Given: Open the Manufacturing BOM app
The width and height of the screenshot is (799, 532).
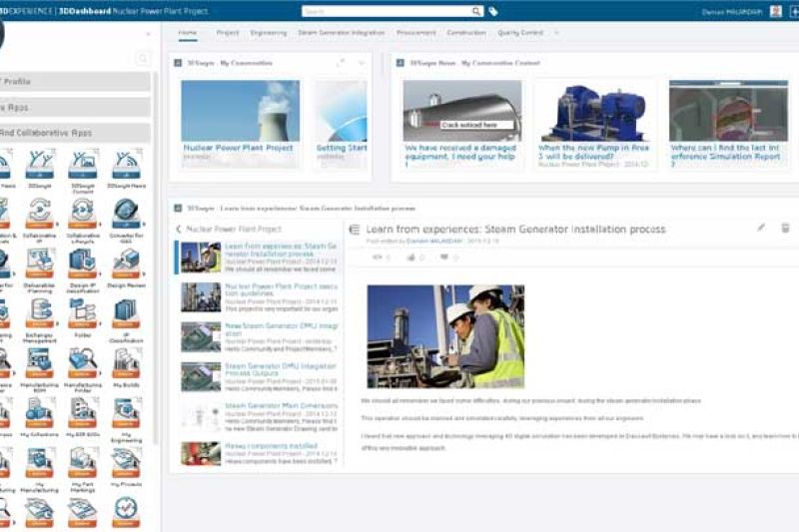Looking at the screenshot, I should click(39, 363).
